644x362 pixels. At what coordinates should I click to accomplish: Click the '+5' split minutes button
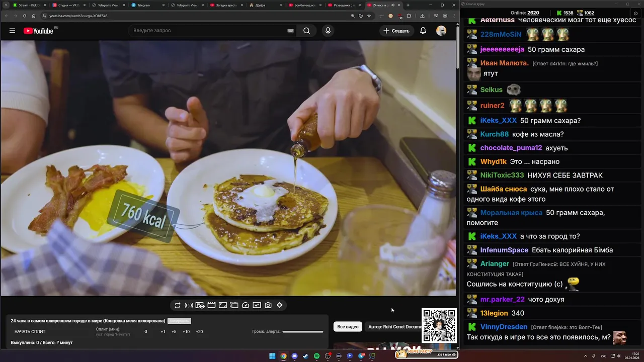(x=174, y=332)
